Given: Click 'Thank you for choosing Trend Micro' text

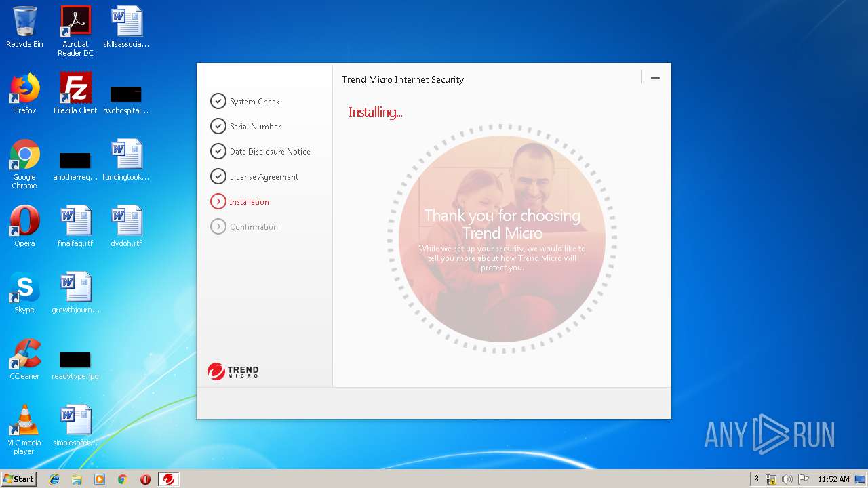Looking at the screenshot, I should point(502,224).
